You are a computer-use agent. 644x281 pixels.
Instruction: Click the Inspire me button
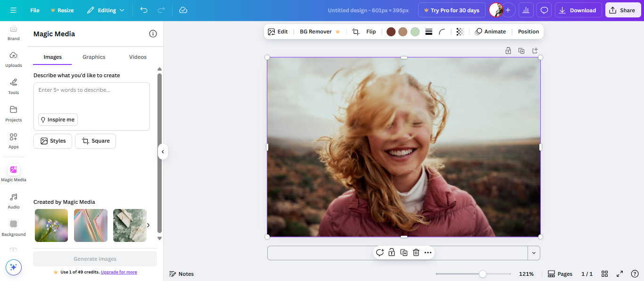[58, 119]
